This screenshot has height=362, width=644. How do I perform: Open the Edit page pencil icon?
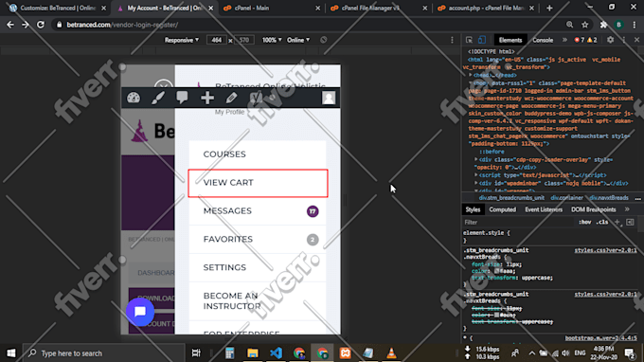click(x=231, y=98)
